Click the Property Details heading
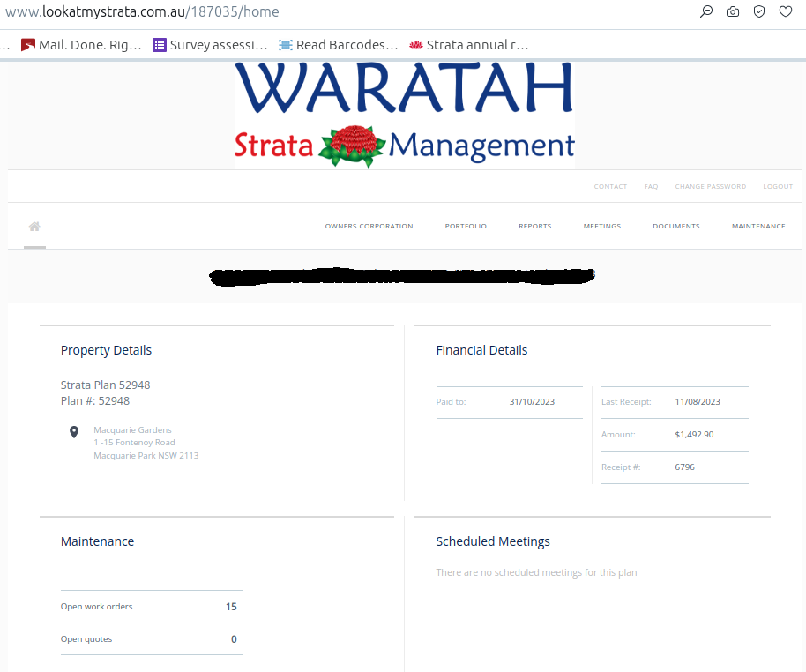The image size is (806, 672). click(x=106, y=350)
